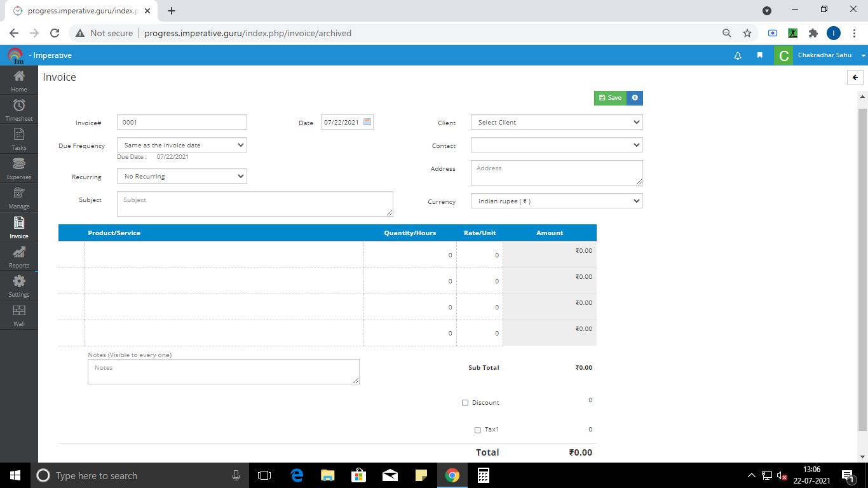
Task: Click the back arrow button
Action: 855,78
